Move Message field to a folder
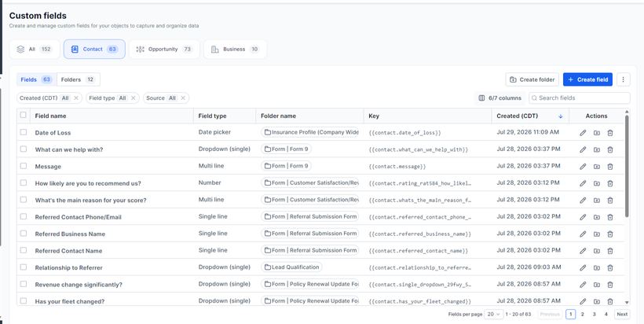Image resolution: width=644 pixels, height=324 pixels. (596, 167)
